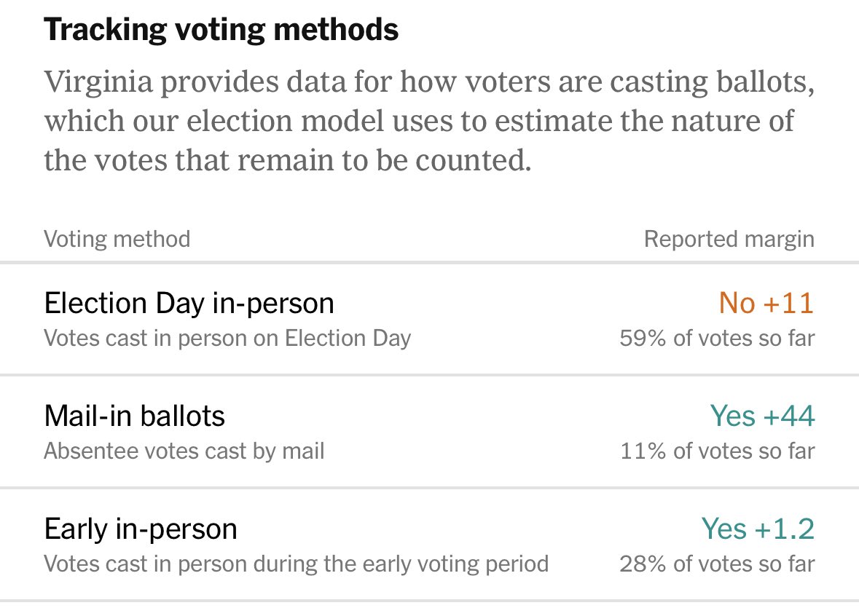Select the "Early in-person" row title
The width and height of the screenshot is (859, 616).
[x=141, y=529]
